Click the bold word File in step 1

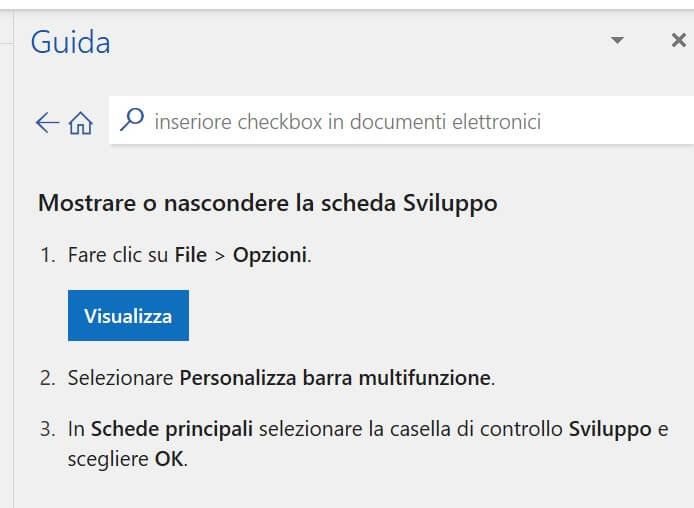tap(190, 255)
